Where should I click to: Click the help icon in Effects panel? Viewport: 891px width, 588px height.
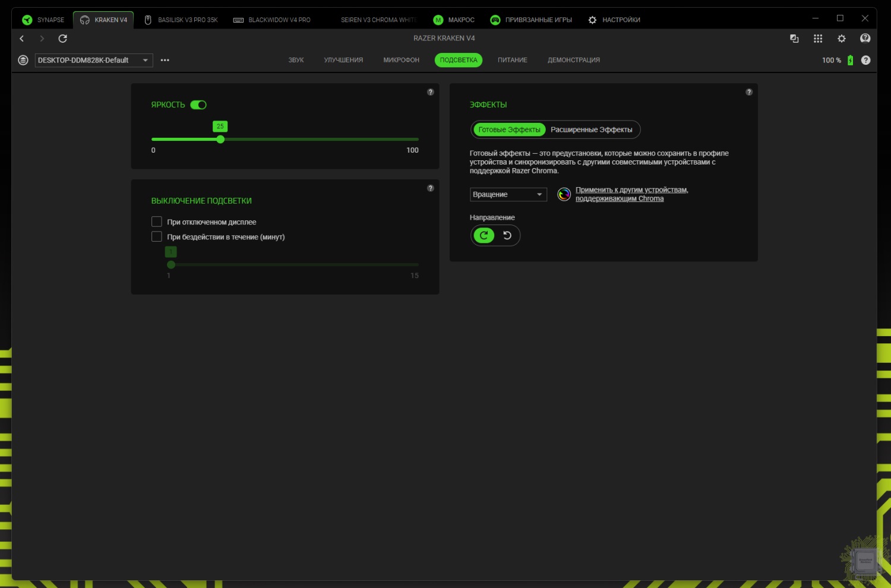pos(749,92)
